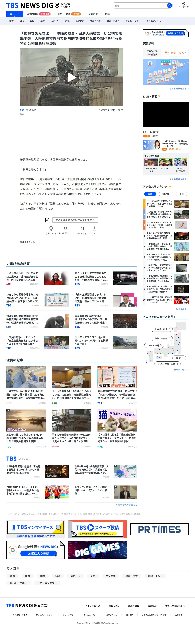
Task: Click the weather forecast map of Japan
Action: pyautogui.click(x=166, y=72)
